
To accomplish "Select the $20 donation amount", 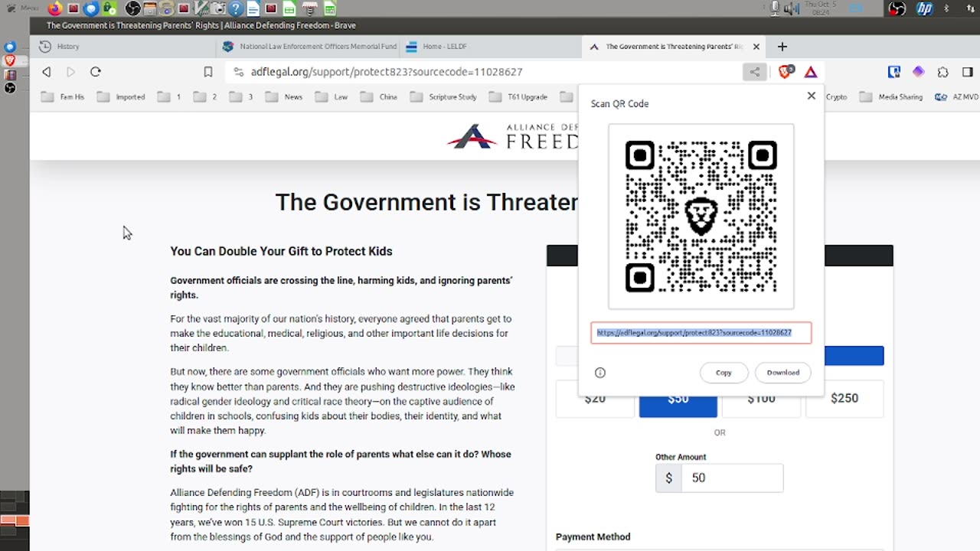I will coord(595,398).
